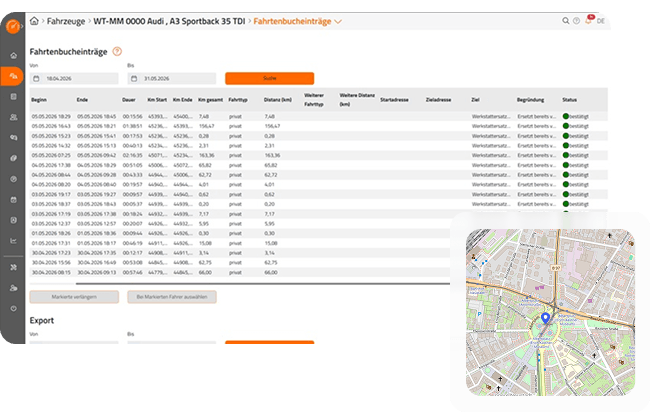Viewport: 650px width, 412px height.
Task: Sort by the Status column header
Action: tap(570, 100)
